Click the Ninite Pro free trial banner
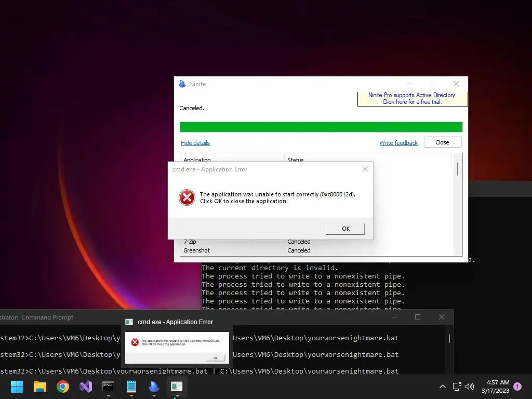Screen dimensions: 532x399 [412, 98]
